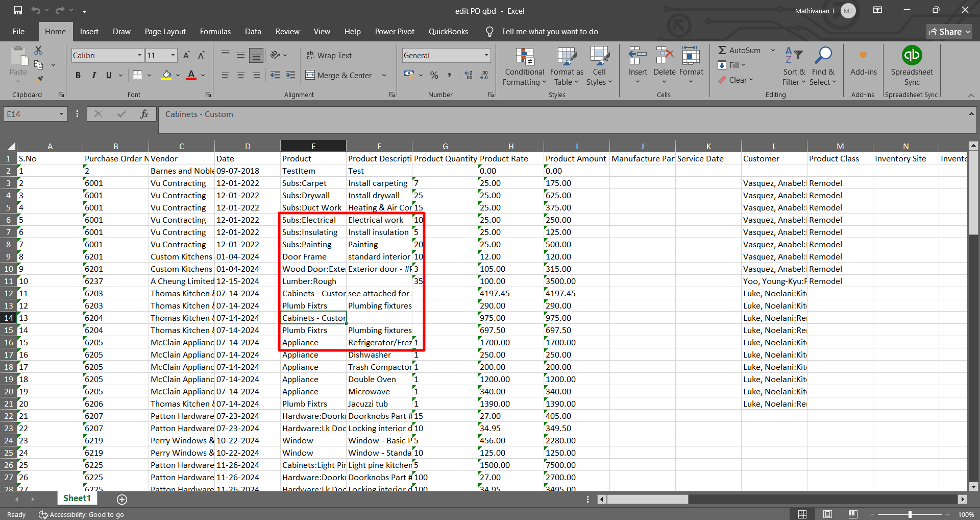
Task: Click the Save icon in title bar
Action: [x=18, y=10]
